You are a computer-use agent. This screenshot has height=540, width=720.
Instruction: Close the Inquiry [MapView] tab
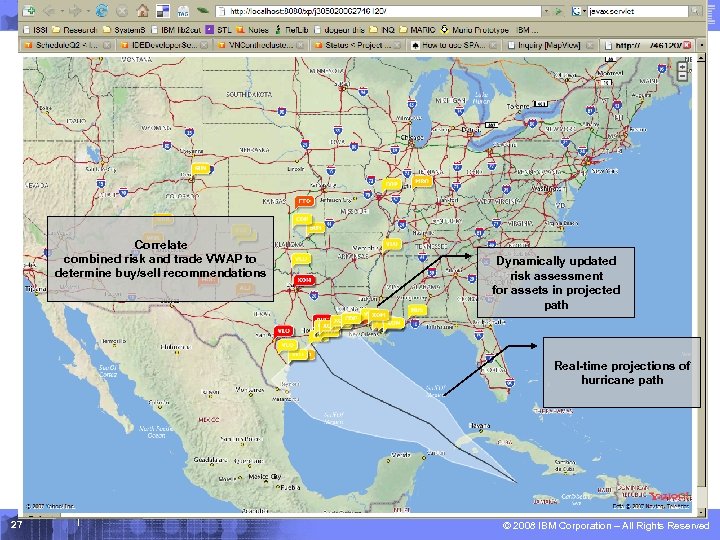tap(590, 45)
